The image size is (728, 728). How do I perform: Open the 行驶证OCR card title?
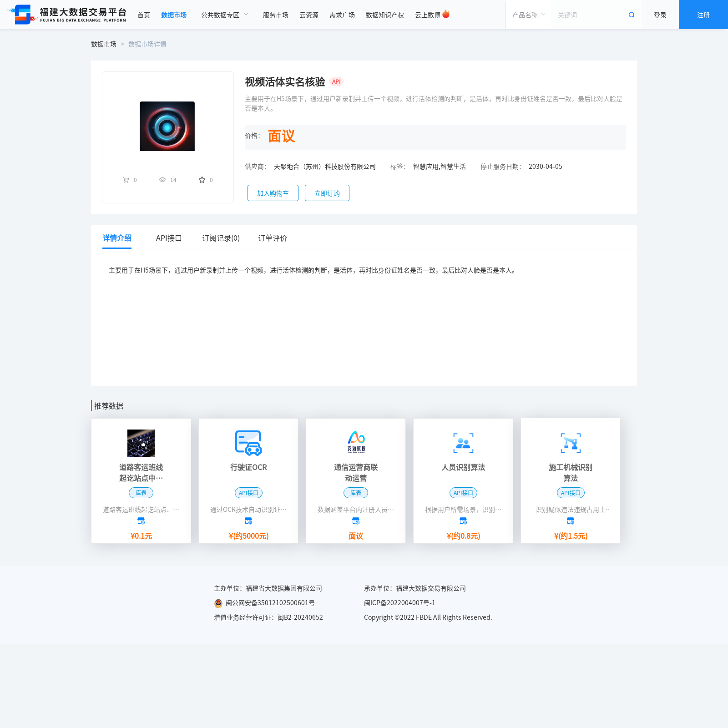pos(248,467)
